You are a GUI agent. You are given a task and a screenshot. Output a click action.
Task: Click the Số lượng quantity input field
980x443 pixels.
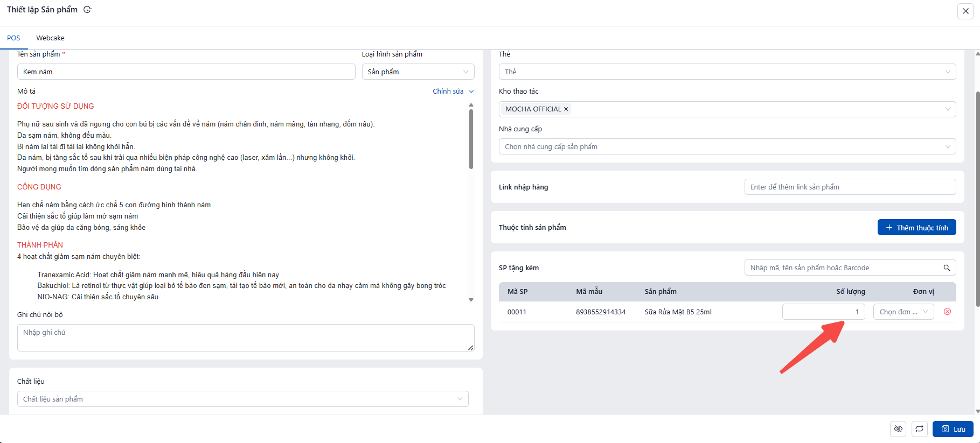click(x=823, y=312)
